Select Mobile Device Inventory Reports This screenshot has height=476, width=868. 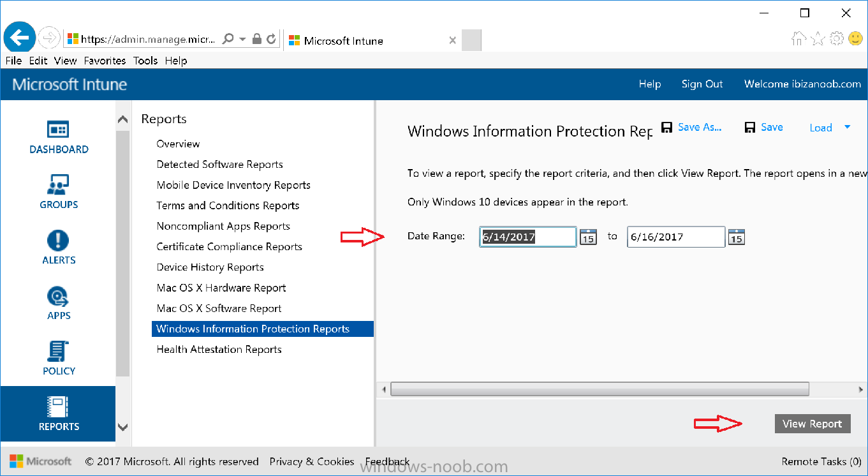[233, 185]
